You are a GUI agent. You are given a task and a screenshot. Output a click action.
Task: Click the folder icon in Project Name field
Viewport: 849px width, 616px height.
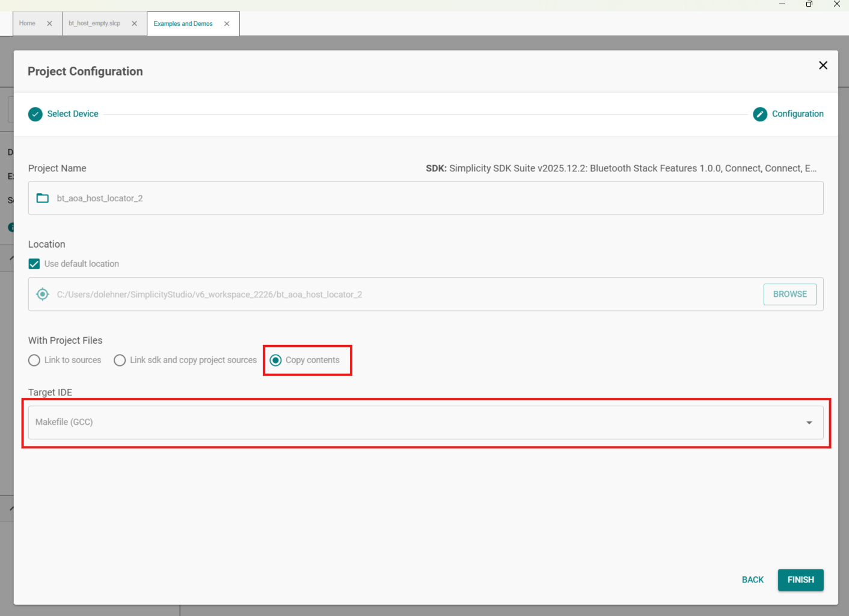click(43, 198)
